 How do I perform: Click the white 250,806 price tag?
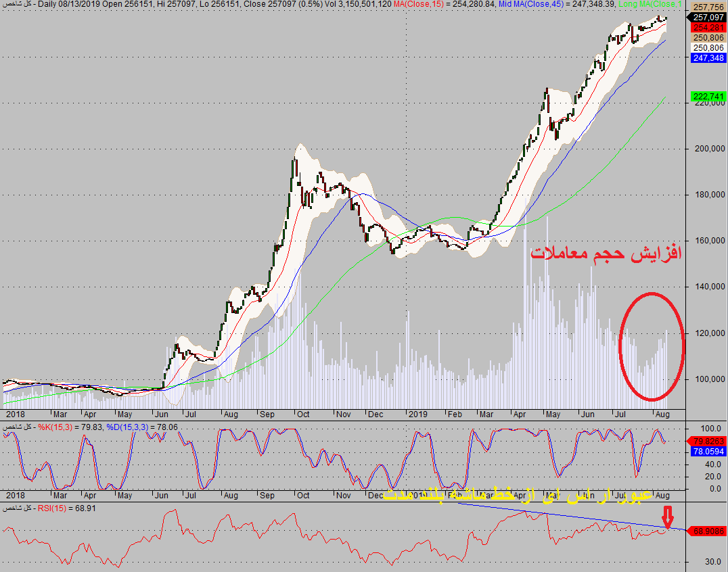click(708, 48)
